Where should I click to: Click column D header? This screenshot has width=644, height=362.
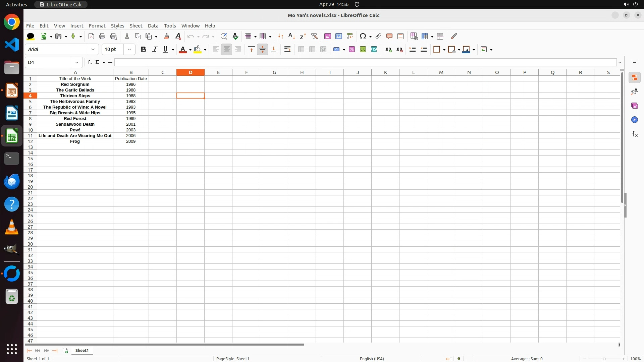tap(191, 72)
